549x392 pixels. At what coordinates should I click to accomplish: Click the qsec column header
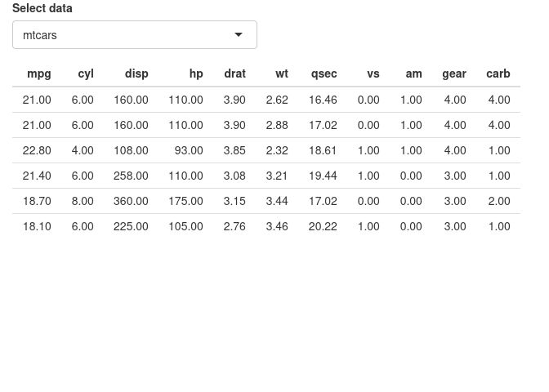324,73
